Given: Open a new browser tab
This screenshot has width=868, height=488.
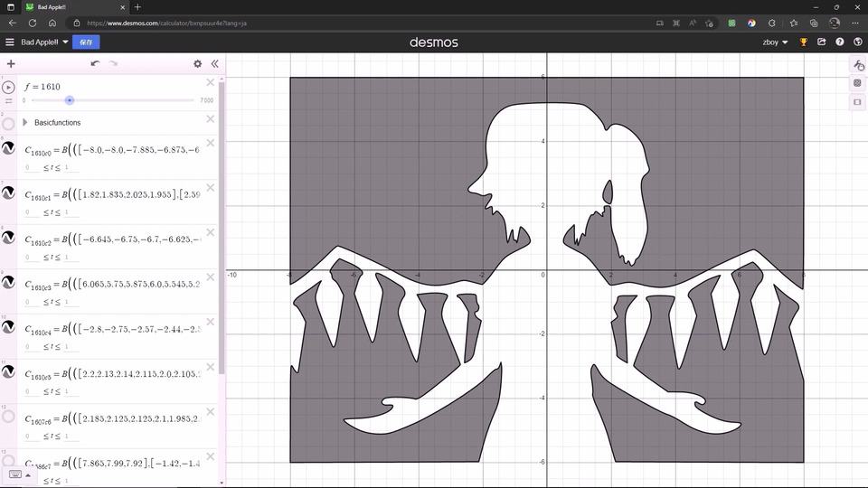Looking at the screenshot, I should pos(137,7).
